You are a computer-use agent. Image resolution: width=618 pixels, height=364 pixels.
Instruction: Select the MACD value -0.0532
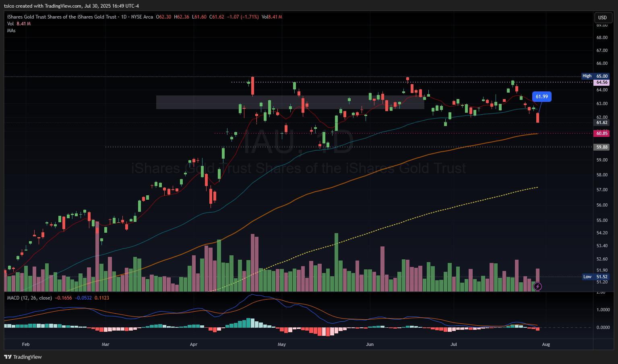[x=83, y=298]
